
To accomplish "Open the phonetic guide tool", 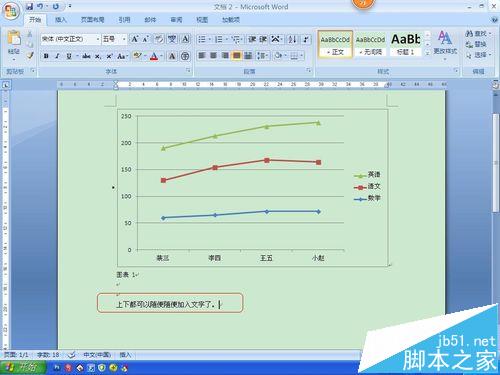I will [172, 39].
